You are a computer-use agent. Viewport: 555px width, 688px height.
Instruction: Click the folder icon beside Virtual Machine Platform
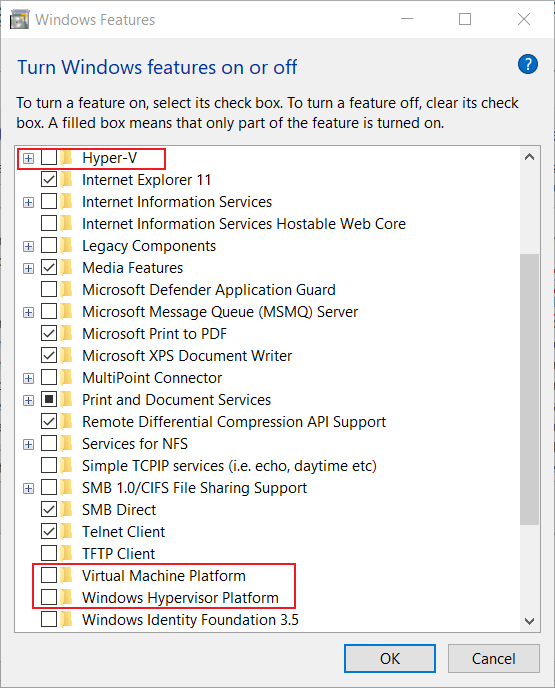pyautogui.click(x=67, y=575)
